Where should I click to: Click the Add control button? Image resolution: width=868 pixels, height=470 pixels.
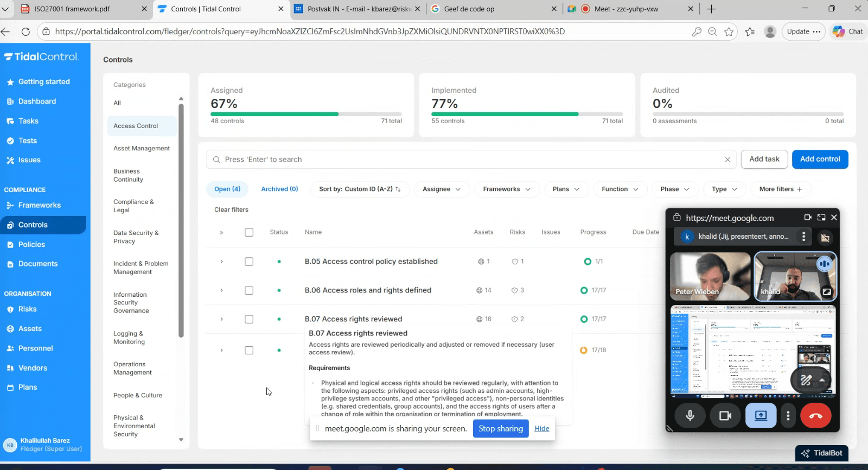pos(820,159)
